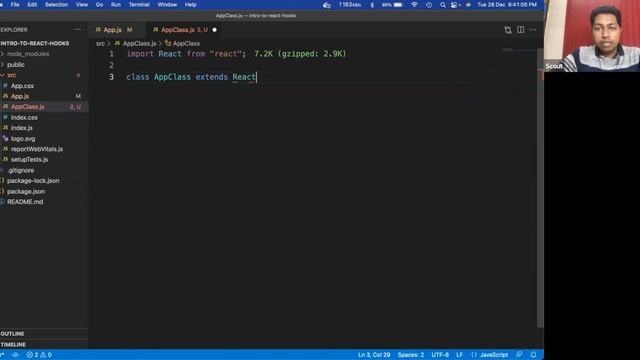The image size is (640, 360).
Task: Click the errors and warnings status indicator
Action: click(39, 355)
